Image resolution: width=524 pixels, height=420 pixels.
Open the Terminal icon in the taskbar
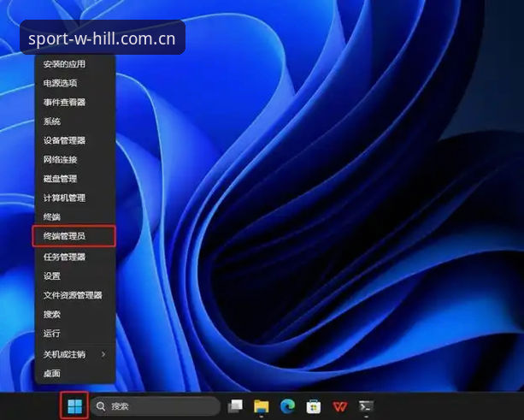366,406
